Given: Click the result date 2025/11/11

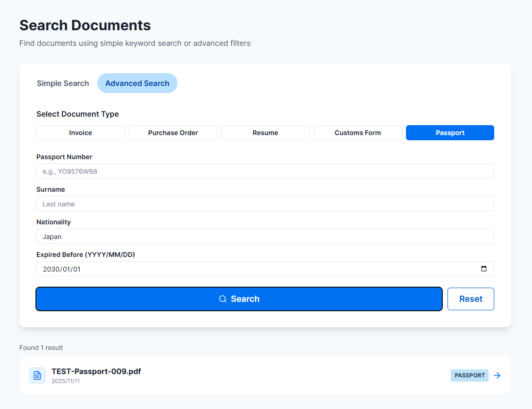Looking at the screenshot, I should tap(66, 381).
